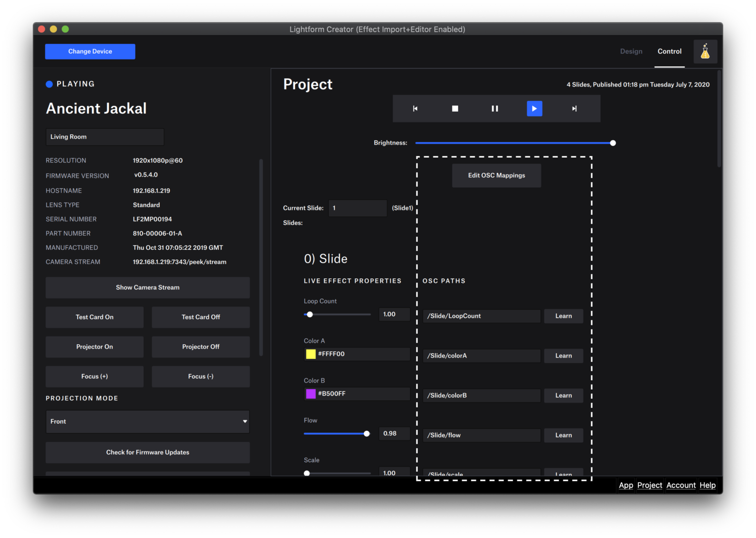
Task: Click Projector On
Action: [x=94, y=347]
